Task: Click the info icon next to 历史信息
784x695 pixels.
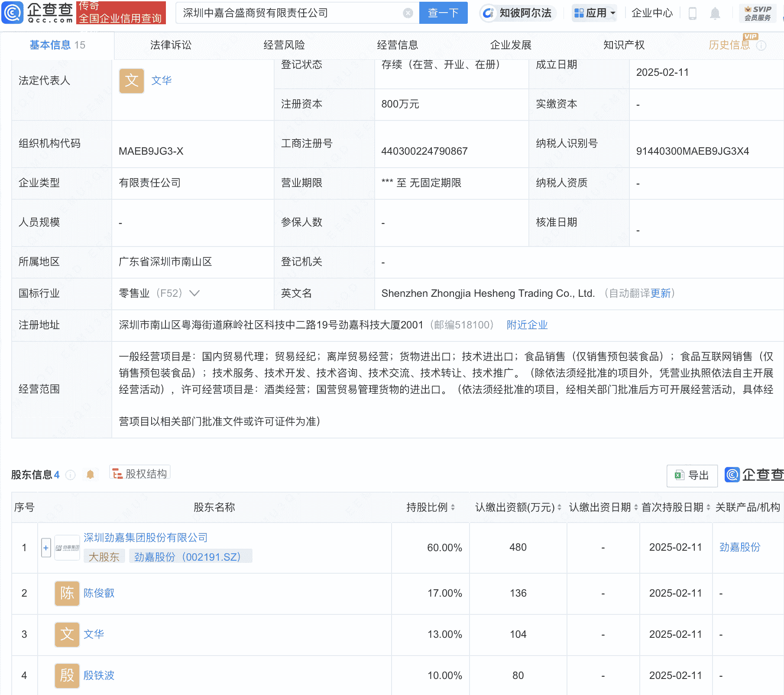Action: [x=762, y=45]
